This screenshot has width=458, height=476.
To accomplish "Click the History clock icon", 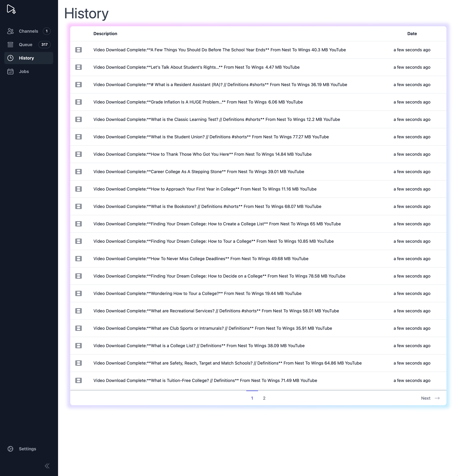I will point(10,58).
